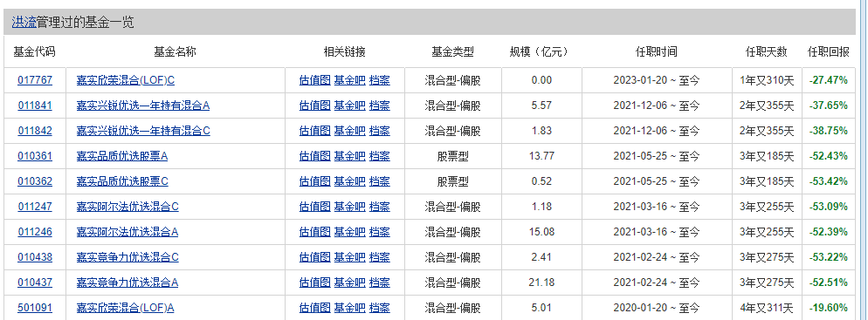Image resolution: width=868 pixels, height=320 pixels.
Task: Open 基金吧 for 嘉实竞争力优选混合C
Action: pyautogui.click(x=350, y=257)
